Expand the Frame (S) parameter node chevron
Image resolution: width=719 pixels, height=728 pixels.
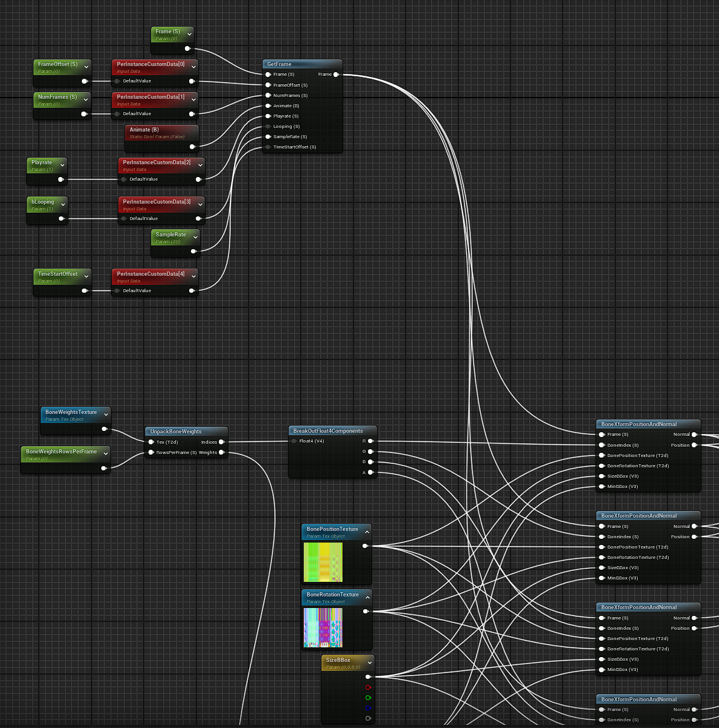[189, 35]
